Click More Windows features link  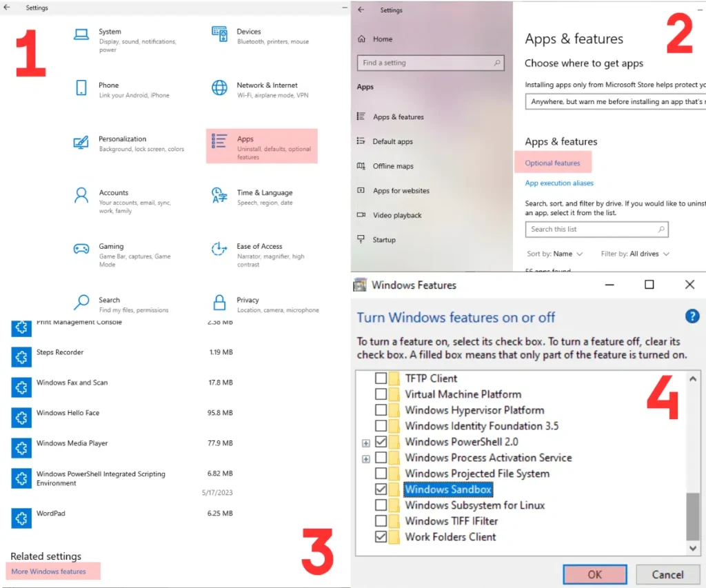click(49, 571)
